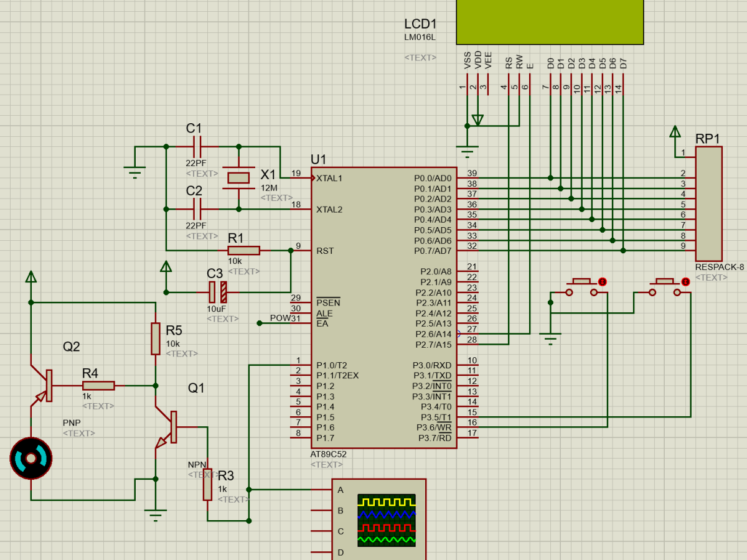The height and width of the screenshot is (560, 747).
Task: Select resistor R3 1k body
Action: point(207,484)
